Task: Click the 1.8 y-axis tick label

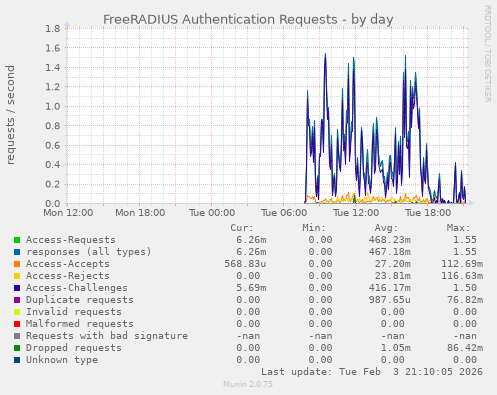Action: (x=53, y=29)
